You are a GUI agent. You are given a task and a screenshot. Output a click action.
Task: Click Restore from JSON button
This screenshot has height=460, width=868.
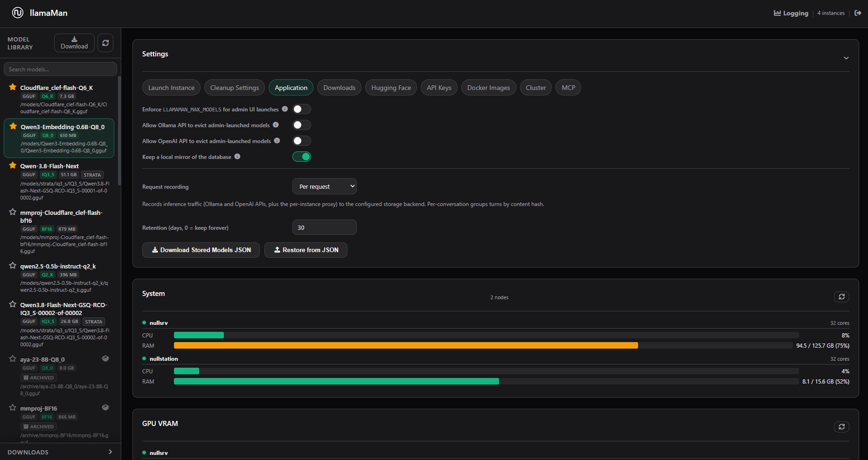click(x=306, y=250)
